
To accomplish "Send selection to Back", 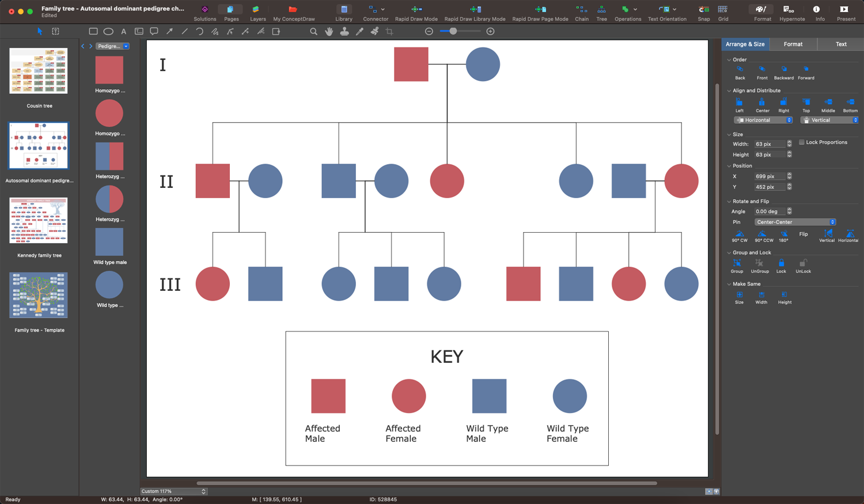I will tap(740, 73).
